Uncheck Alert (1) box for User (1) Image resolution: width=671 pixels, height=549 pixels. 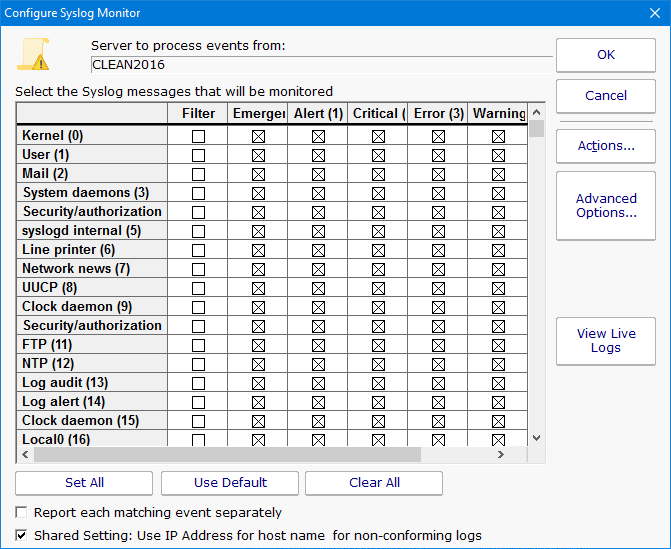click(x=318, y=155)
